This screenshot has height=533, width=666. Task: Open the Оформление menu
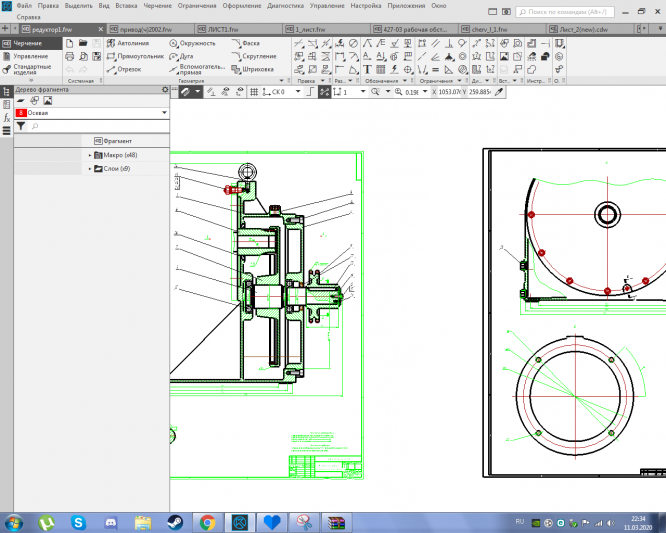tap(241, 6)
